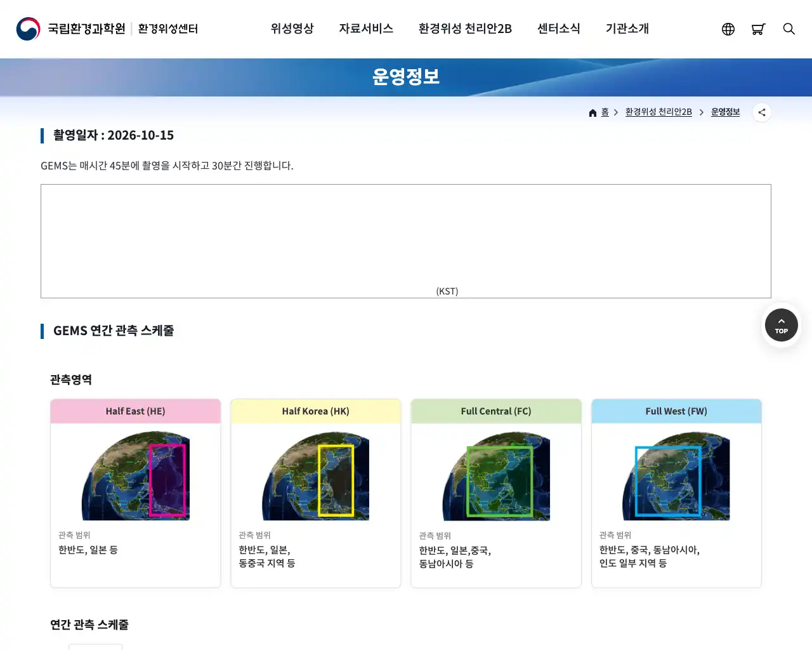Click the 국립환경과학원 taegeuk logo
This screenshot has width=812, height=650.
click(28, 29)
